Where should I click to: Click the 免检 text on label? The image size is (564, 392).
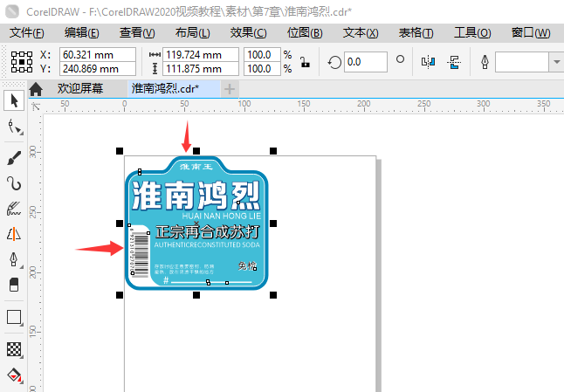[247, 265]
